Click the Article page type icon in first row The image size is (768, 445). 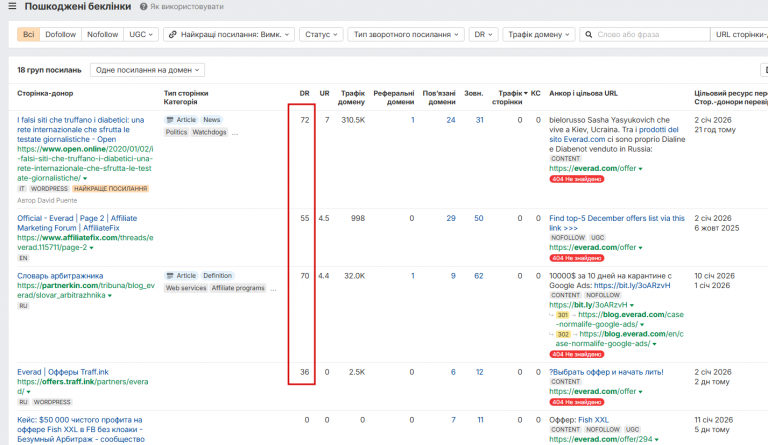point(170,120)
